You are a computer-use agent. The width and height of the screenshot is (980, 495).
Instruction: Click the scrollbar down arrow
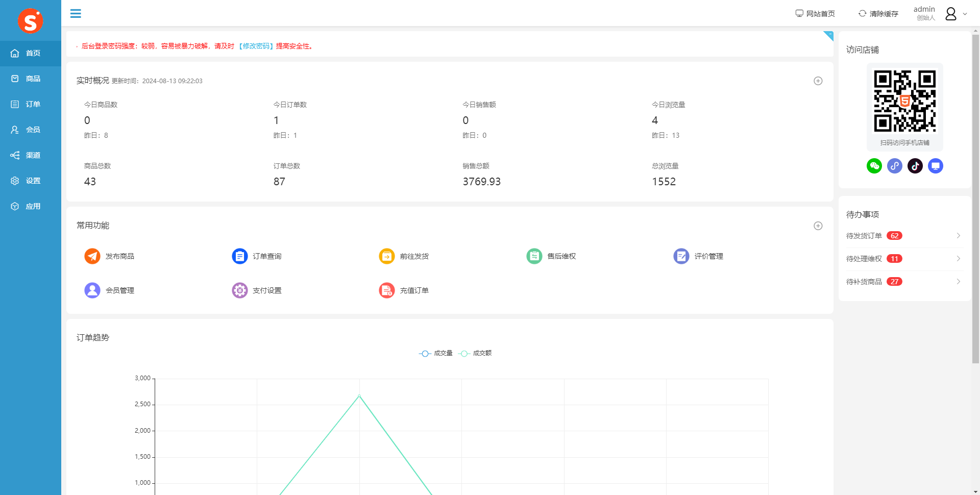975,491
